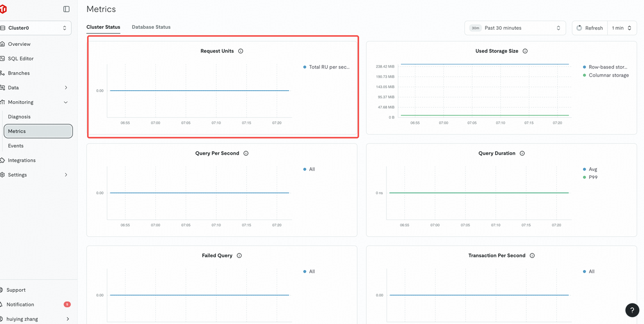Switch to the Database Status tab
Viewport: 644px width, 324px height.
coord(151,27)
